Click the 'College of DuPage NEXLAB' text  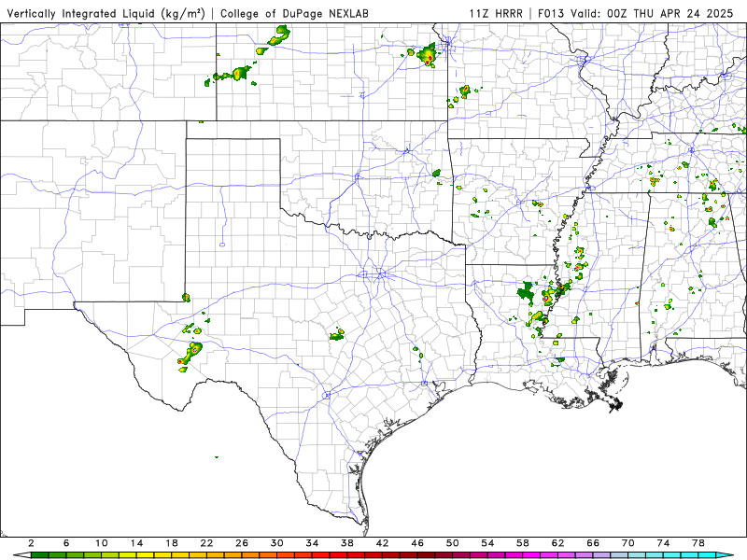[x=294, y=14]
